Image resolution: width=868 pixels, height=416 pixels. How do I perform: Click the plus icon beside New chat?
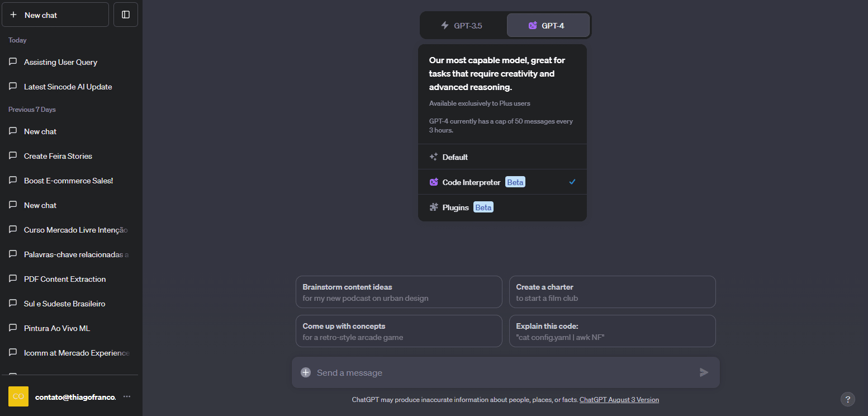click(13, 15)
